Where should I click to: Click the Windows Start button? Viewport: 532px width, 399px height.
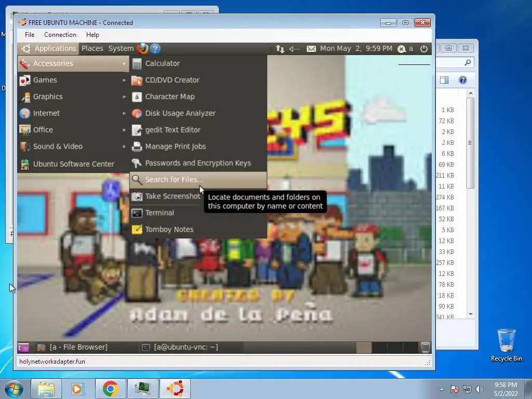point(14,389)
